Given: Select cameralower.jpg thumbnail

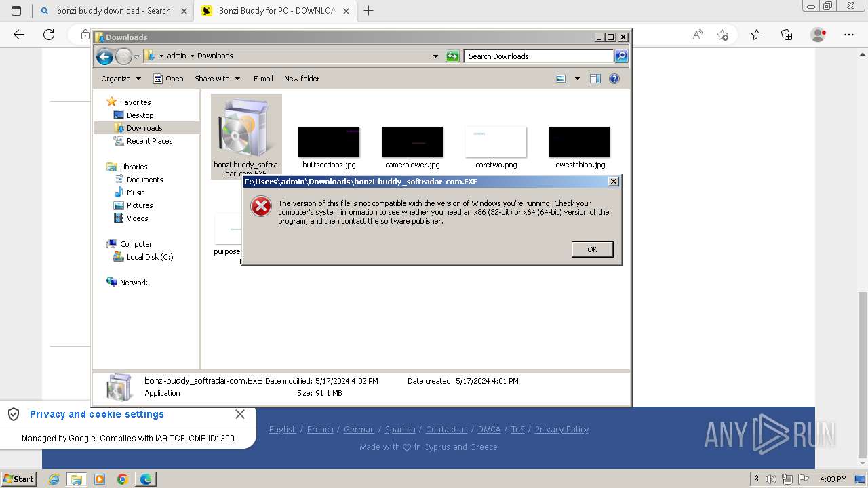Looking at the screenshot, I should pos(412,142).
